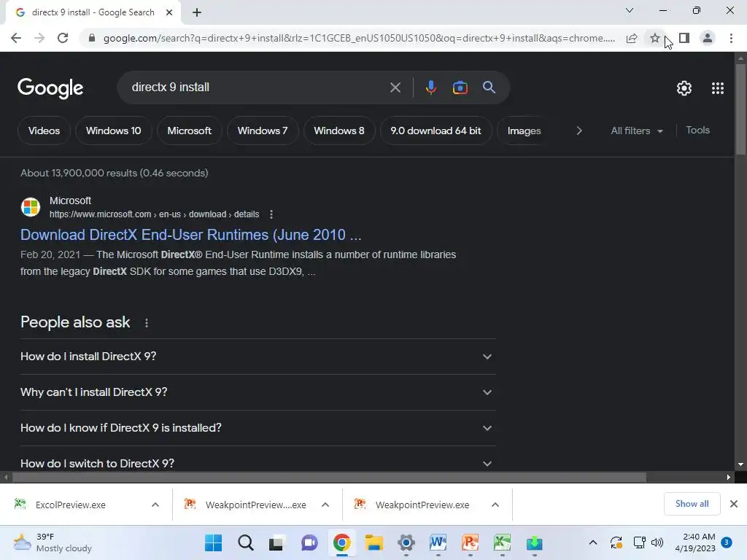Open the weather widget
747x560 pixels.
tap(53, 542)
